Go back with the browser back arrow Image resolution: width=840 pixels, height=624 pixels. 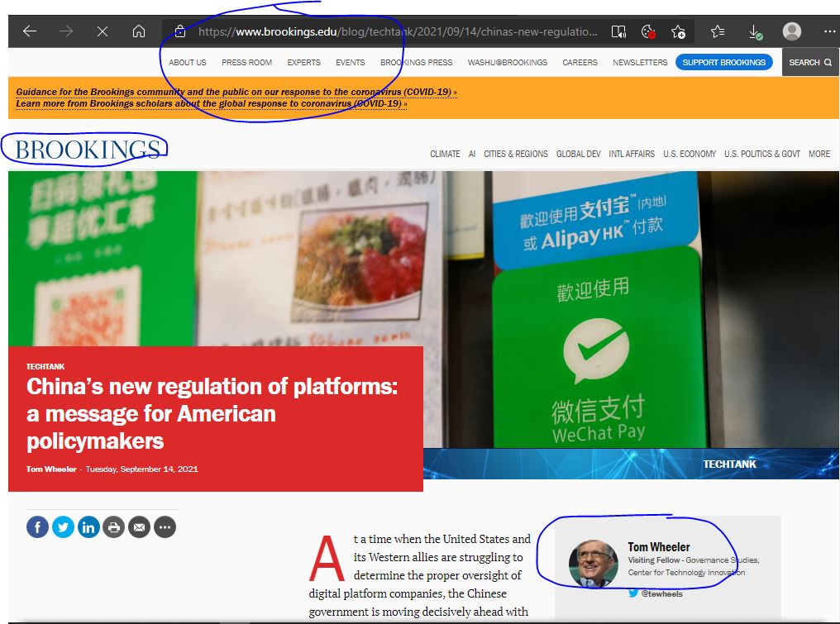[30, 31]
